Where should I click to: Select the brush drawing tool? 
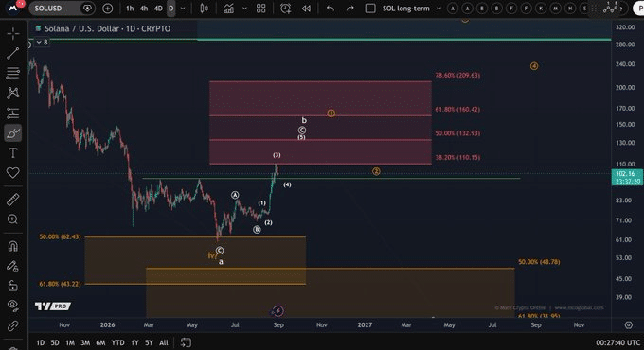coord(12,133)
